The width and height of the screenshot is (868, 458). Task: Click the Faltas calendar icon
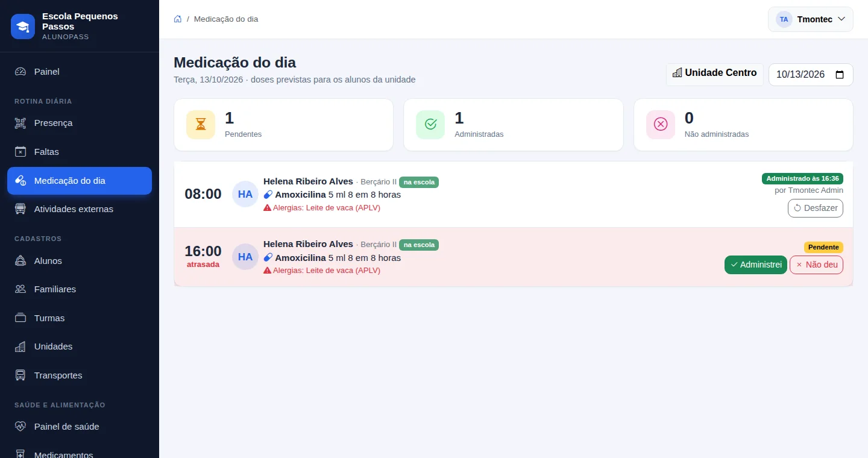click(20, 152)
